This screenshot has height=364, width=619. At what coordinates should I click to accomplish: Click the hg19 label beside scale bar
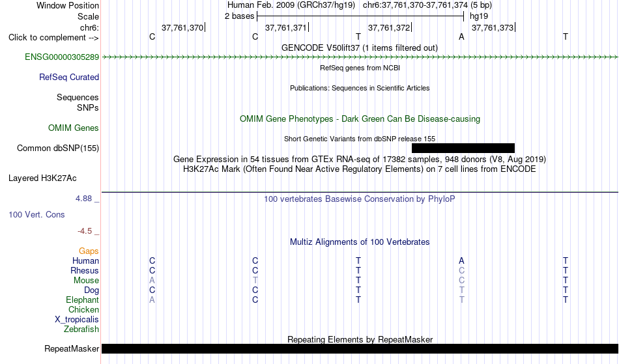point(479,16)
